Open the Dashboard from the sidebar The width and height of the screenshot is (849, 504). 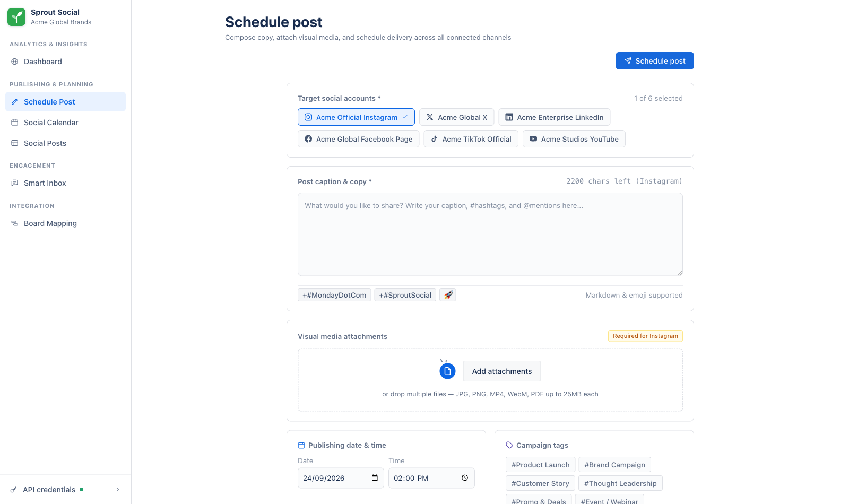point(65,62)
